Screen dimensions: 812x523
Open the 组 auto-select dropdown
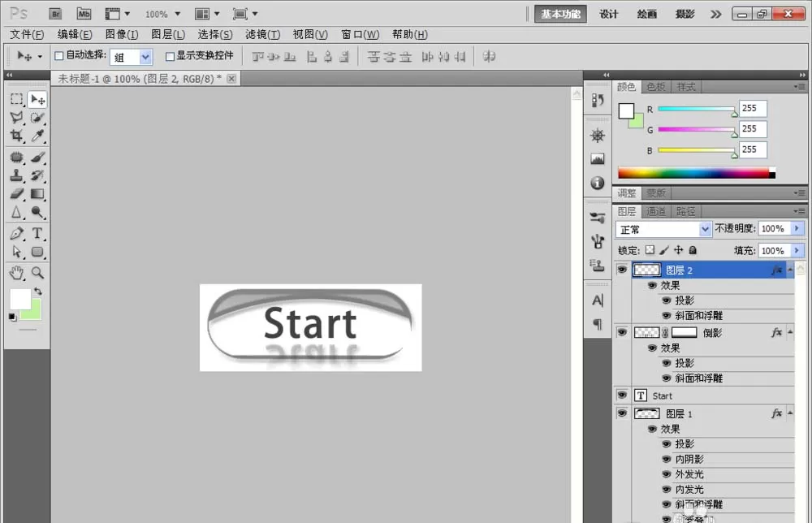point(131,57)
